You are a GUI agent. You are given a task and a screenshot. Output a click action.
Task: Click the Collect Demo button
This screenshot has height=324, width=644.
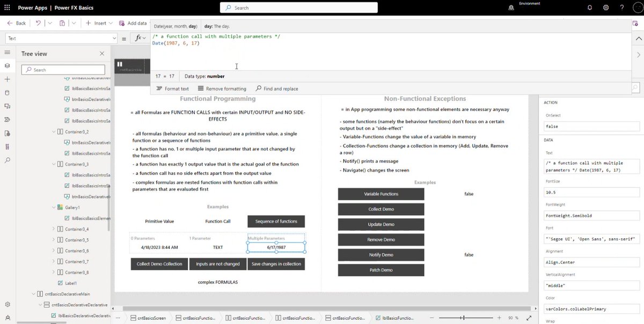click(381, 209)
